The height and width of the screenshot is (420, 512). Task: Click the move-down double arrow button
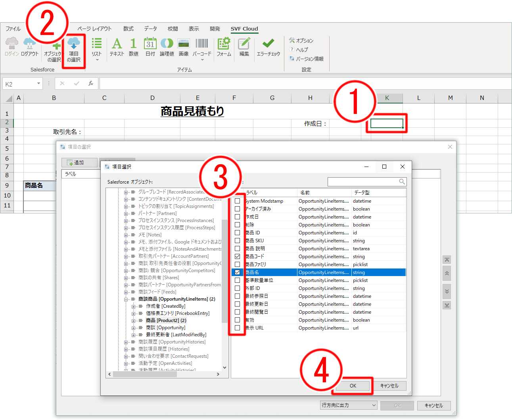[x=447, y=291]
